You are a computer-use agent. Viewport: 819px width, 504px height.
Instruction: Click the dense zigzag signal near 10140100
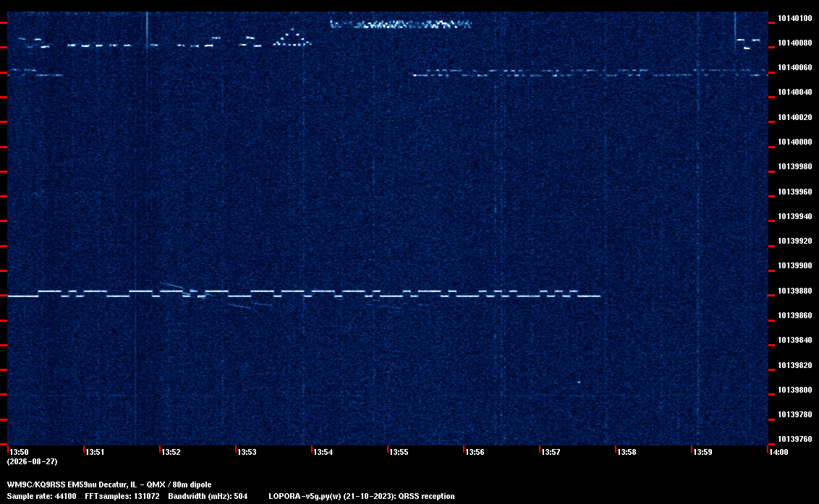pyautogui.click(x=401, y=24)
